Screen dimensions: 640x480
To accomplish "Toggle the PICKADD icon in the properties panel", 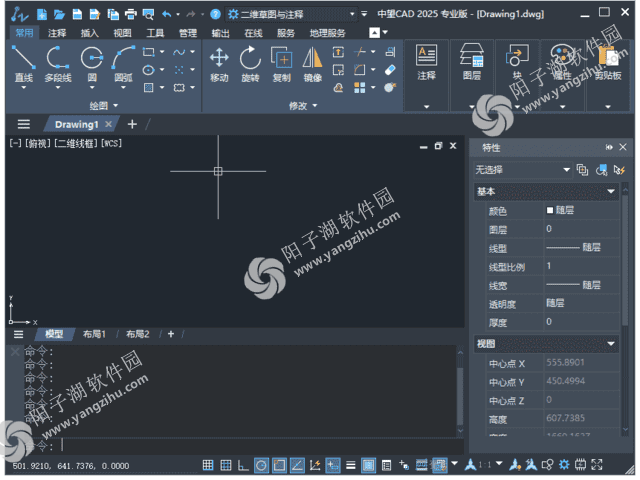I will click(x=582, y=170).
